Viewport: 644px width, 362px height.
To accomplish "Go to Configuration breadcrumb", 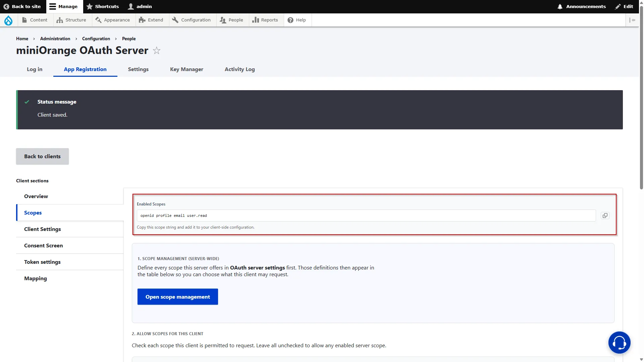I will 96,39.
